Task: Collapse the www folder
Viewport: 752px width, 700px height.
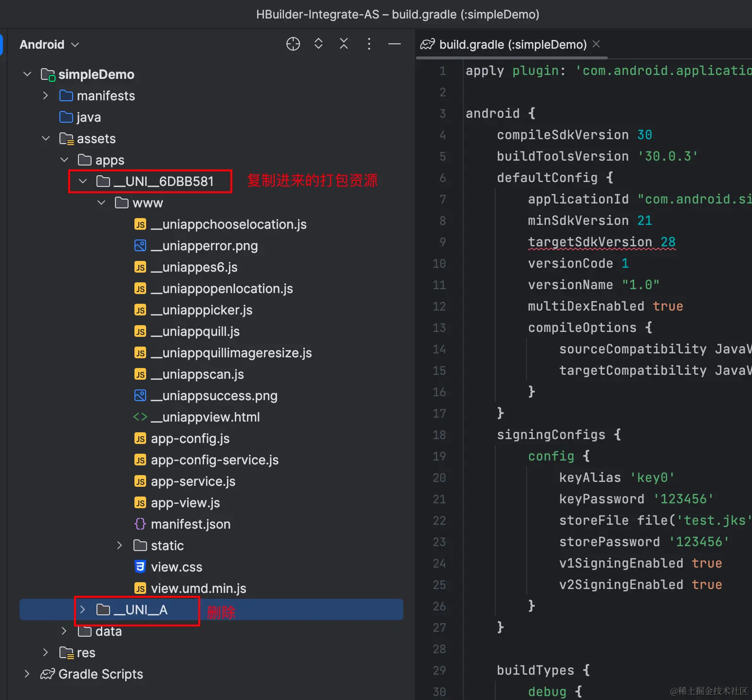Action: pos(101,203)
